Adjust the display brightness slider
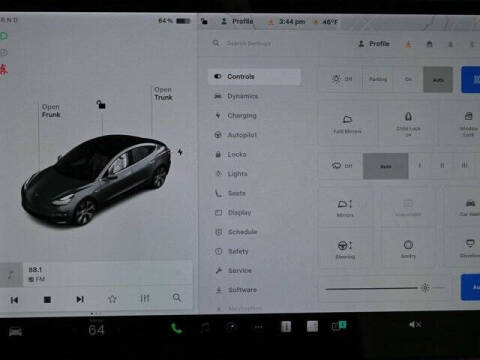Screen dimensions: 480x360 [x=385, y=288]
